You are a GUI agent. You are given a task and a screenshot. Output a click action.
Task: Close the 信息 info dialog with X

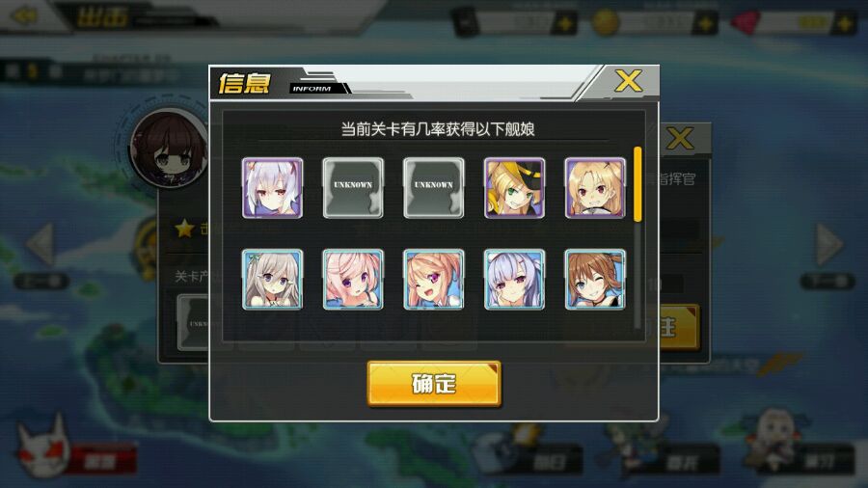[x=628, y=82]
